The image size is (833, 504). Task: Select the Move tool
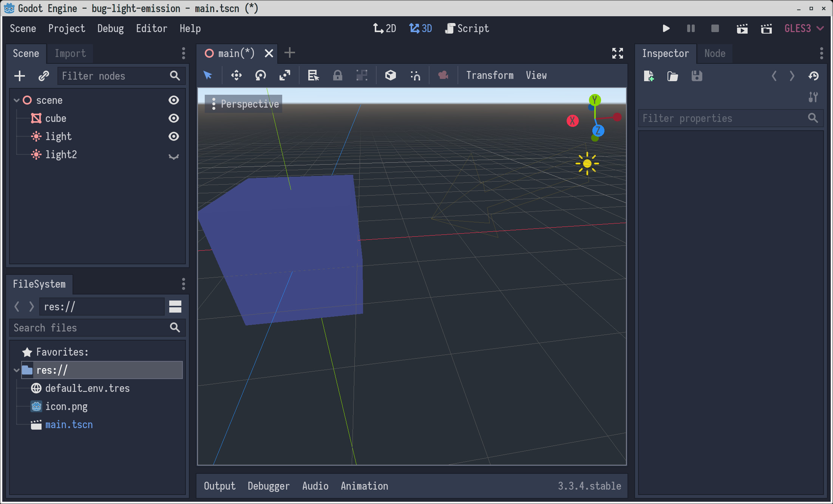236,76
